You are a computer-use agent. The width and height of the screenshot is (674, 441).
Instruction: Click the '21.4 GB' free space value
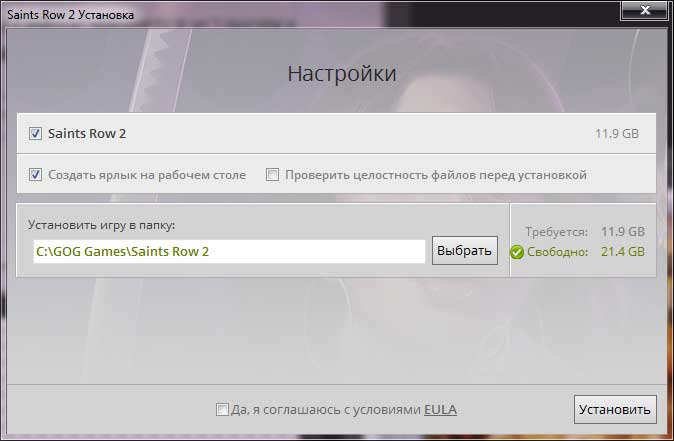tap(622, 252)
